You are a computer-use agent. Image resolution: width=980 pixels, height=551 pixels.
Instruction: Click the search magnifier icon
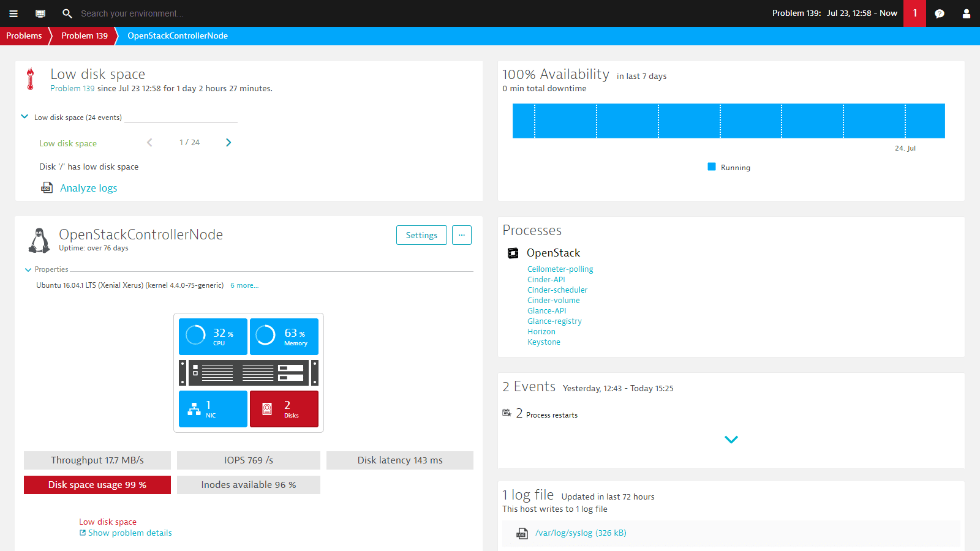(67, 13)
